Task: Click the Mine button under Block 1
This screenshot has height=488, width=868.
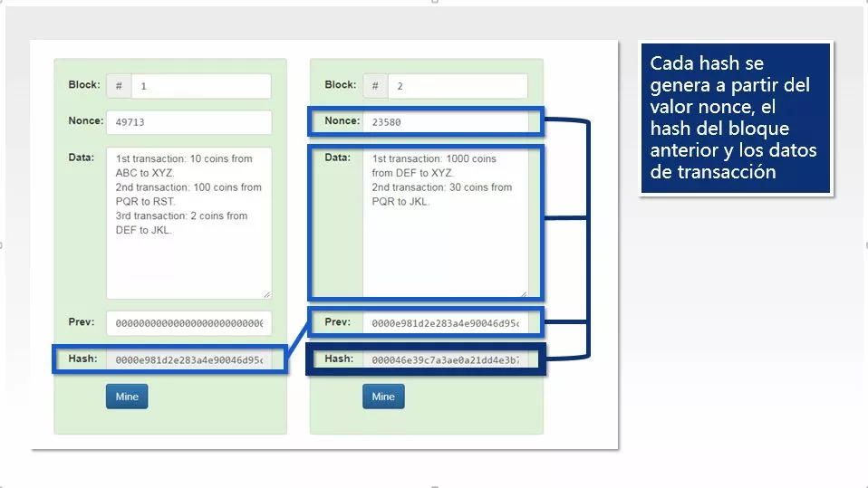Action: click(127, 397)
